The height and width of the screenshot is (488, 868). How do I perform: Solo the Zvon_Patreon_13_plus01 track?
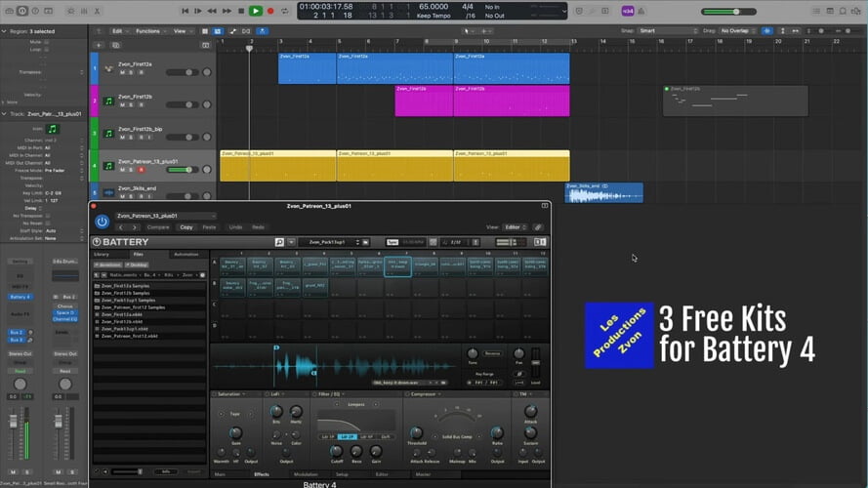coord(131,170)
